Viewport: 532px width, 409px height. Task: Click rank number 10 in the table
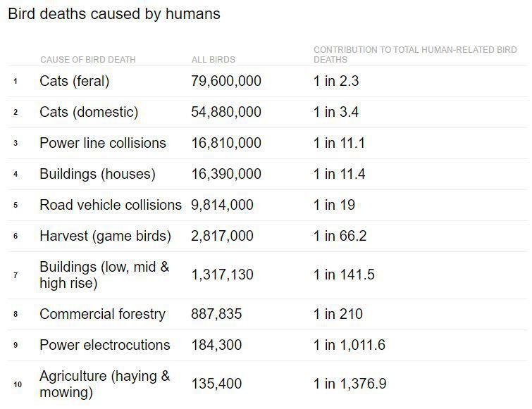[18, 384]
